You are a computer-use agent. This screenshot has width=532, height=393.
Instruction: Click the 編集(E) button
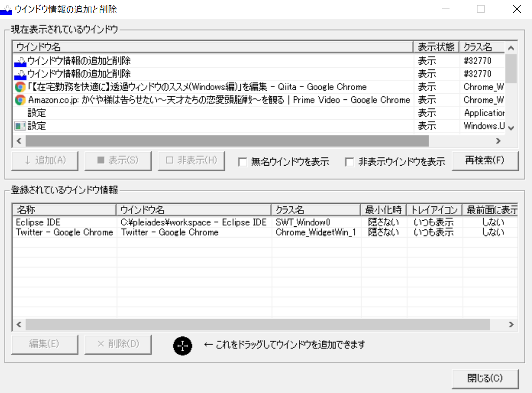point(45,345)
